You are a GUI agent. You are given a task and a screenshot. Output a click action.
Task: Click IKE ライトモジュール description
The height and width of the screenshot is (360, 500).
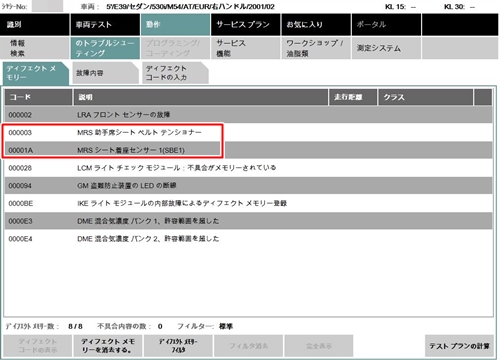click(x=182, y=203)
